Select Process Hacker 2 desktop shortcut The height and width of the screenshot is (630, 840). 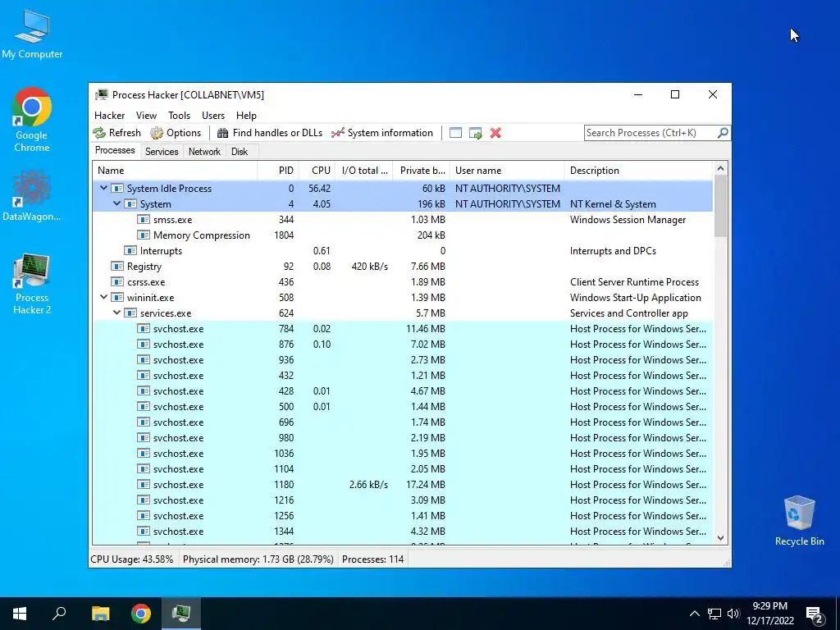(32, 284)
